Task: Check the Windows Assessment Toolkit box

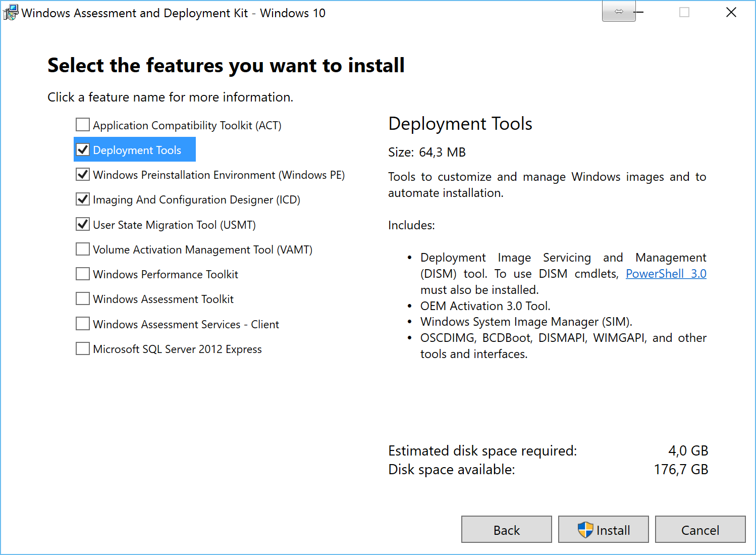Action: [x=83, y=299]
